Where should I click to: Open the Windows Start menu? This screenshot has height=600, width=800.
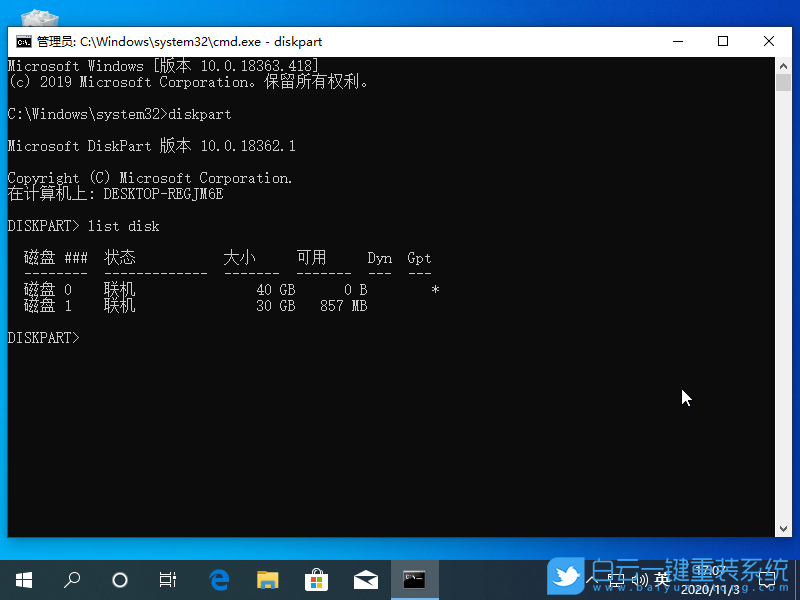point(23,579)
